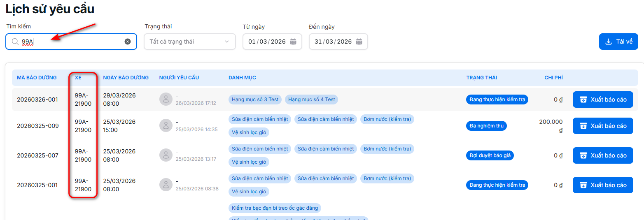The width and height of the screenshot is (644, 220).
Task: Click the Đã nghiệm thu status badge
Action: coord(486,126)
